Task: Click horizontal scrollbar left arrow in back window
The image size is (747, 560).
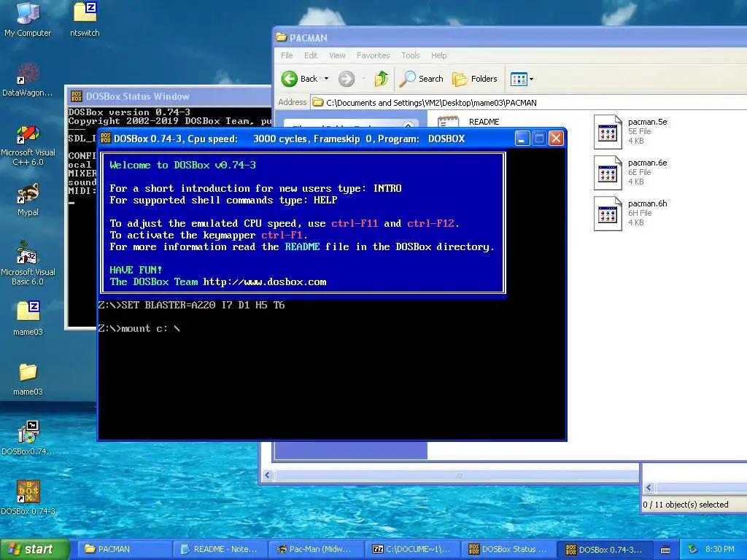Action: (x=267, y=475)
